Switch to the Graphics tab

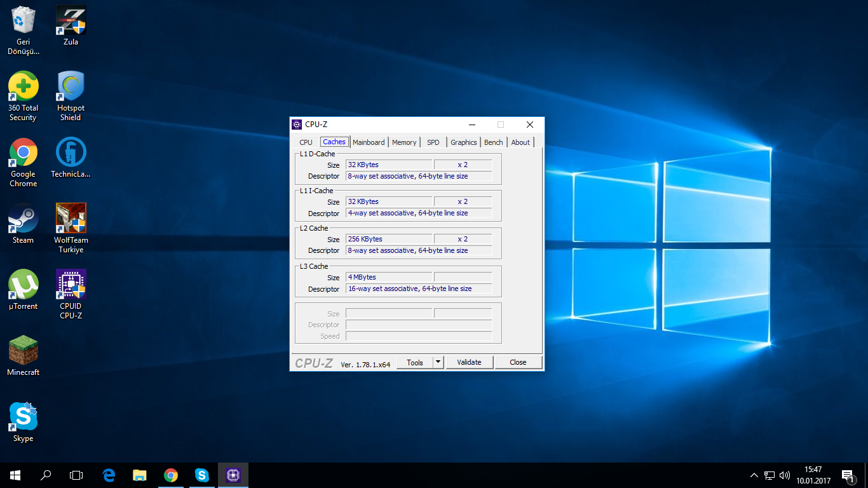click(463, 142)
